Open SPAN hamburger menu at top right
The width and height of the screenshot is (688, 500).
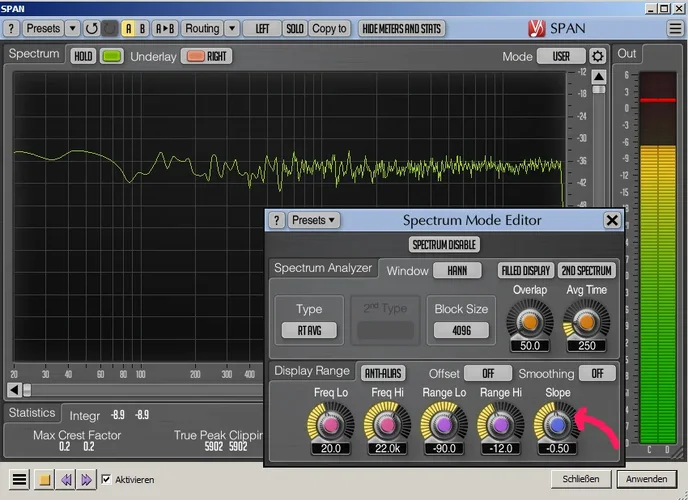(x=675, y=28)
